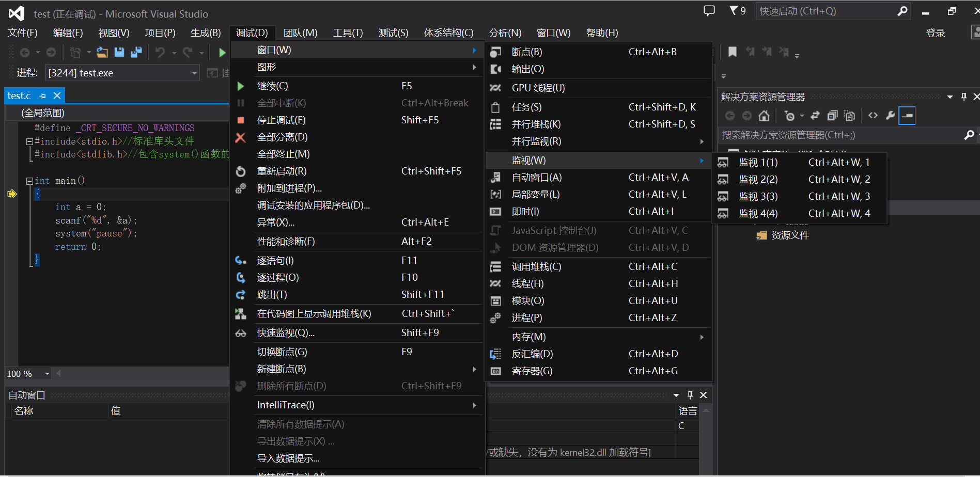Viewport: 980px width, 477px height.
Task: Click the bookmark toggle icon in toolbar
Action: tap(733, 52)
